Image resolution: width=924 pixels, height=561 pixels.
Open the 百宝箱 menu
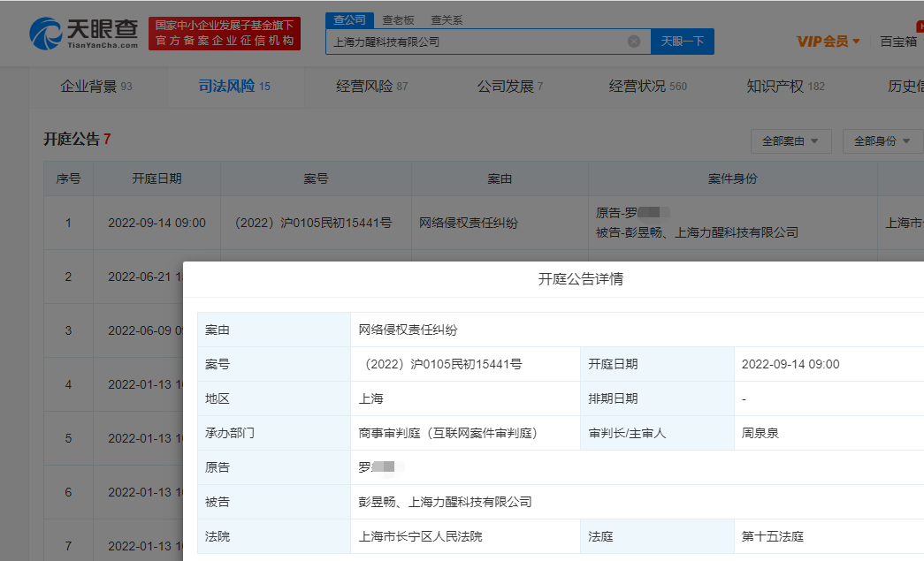[899, 42]
